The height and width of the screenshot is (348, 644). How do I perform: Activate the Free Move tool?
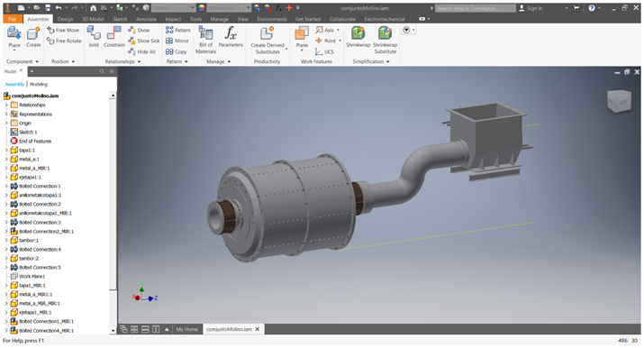coord(63,30)
